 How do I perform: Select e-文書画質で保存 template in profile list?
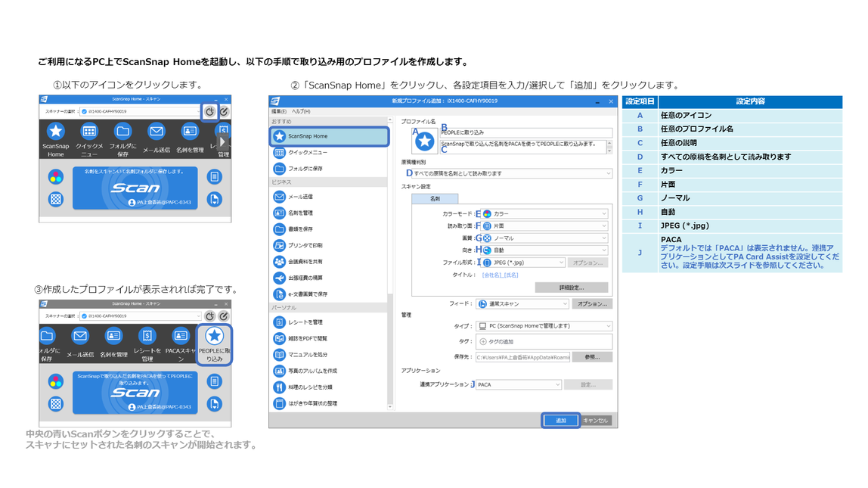click(x=330, y=294)
